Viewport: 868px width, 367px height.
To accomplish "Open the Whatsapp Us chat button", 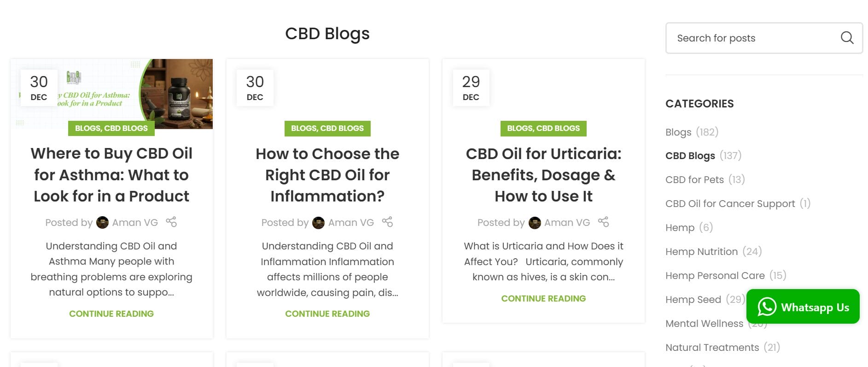I will coord(803,307).
